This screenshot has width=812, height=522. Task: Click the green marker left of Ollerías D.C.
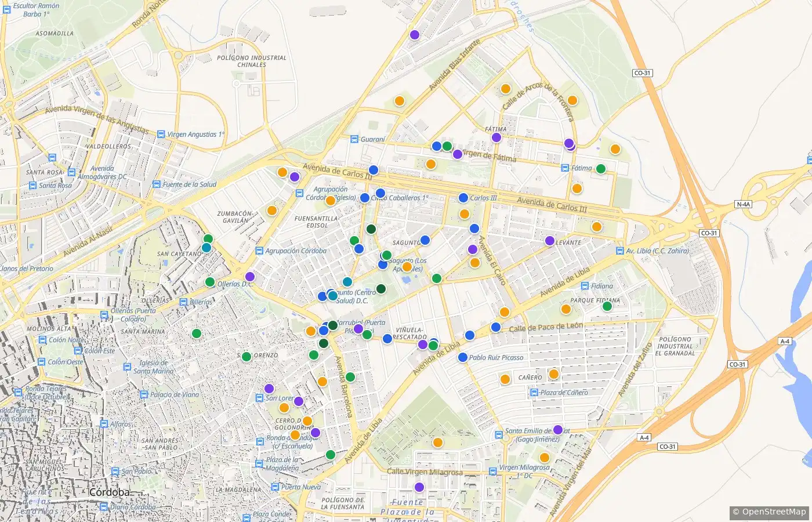coord(210,282)
